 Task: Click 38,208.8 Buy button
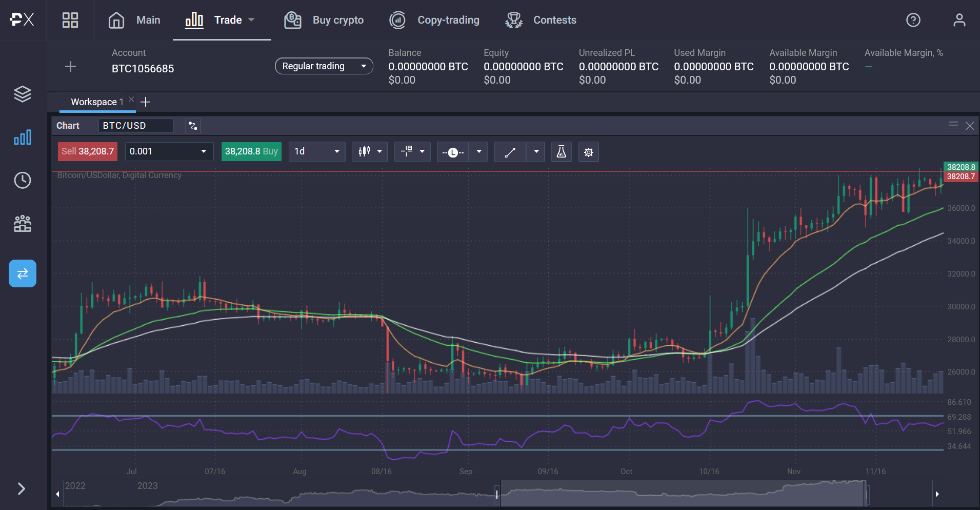(251, 151)
